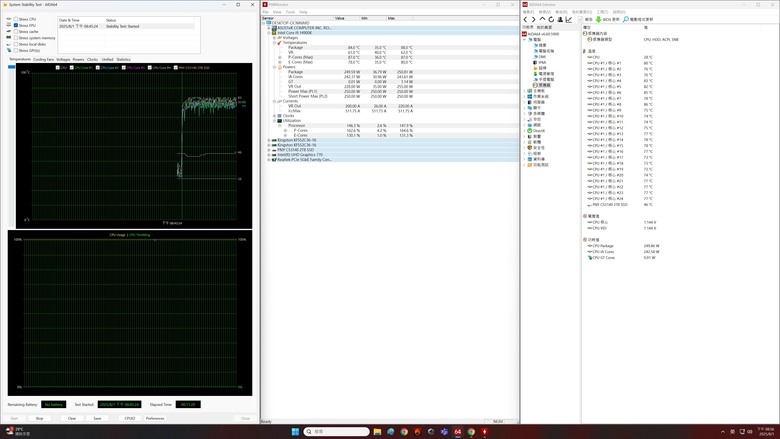
Task: Click the Up arrow in AIDA64 Extreme toolbar
Action: point(542,19)
